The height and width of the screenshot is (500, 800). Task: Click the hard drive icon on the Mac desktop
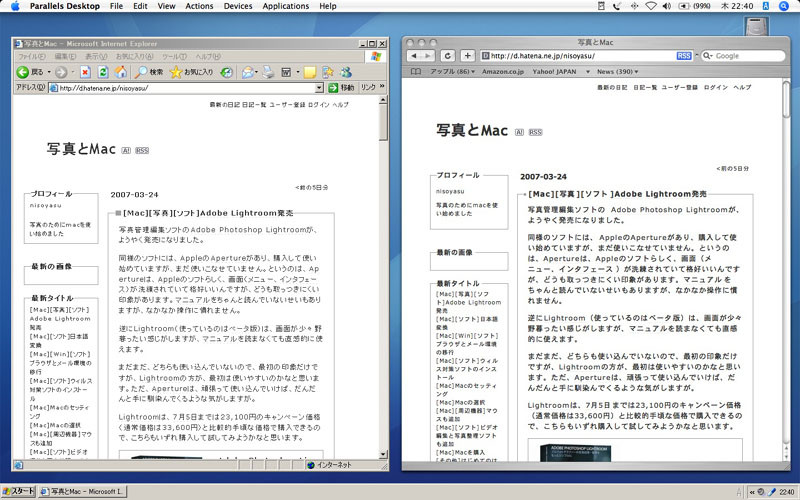click(x=756, y=27)
